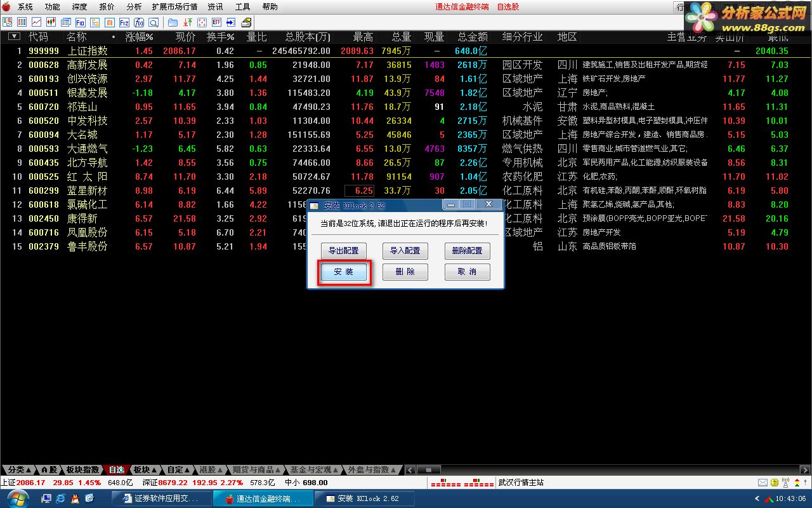812x508 pixels.
Task: Click the yellow scroll icon in status bar
Action: coord(775,483)
